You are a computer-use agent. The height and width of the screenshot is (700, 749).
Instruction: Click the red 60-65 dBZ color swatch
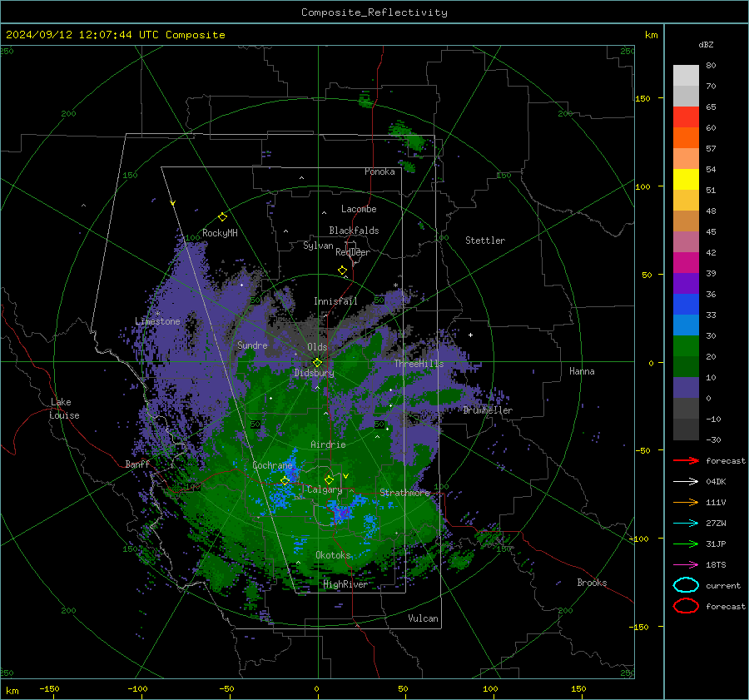pyautogui.click(x=686, y=117)
